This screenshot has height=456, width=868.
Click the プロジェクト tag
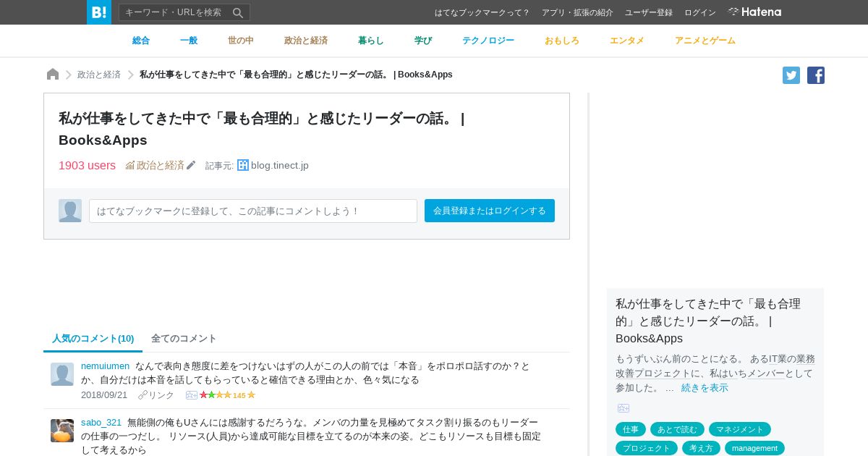click(x=647, y=448)
